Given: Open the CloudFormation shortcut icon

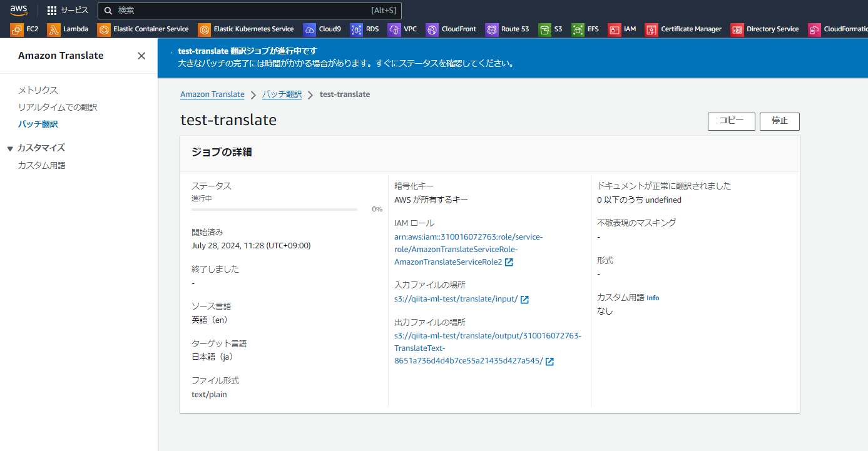Looking at the screenshot, I should click(x=814, y=29).
